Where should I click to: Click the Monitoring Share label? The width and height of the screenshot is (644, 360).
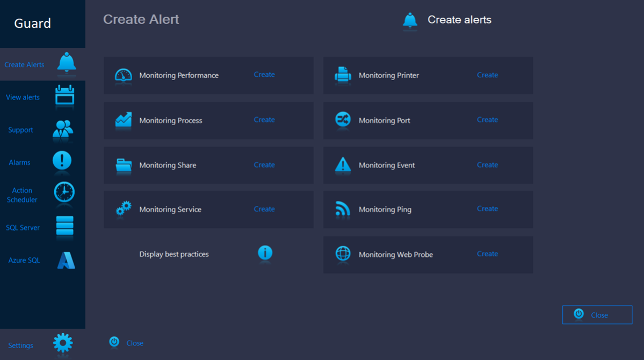168,165
